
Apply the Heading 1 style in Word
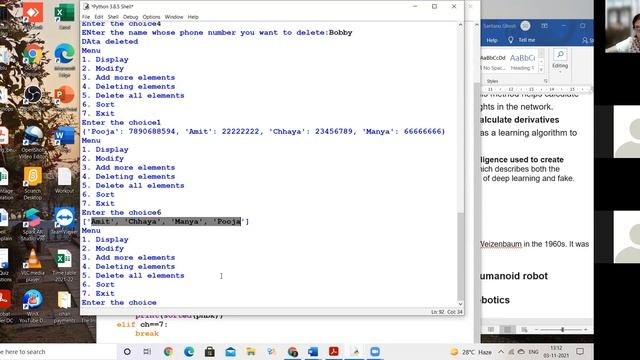[522, 62]
